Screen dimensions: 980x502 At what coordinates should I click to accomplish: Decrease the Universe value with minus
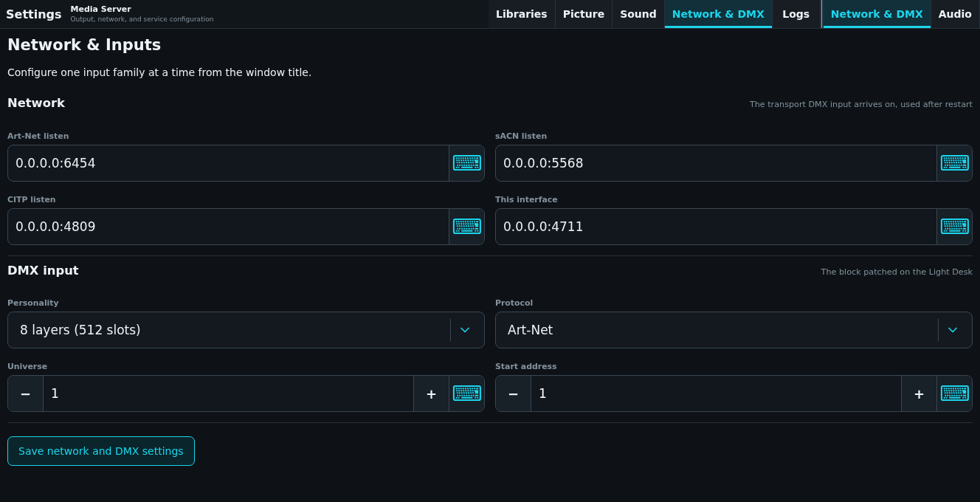click(26, 393)
